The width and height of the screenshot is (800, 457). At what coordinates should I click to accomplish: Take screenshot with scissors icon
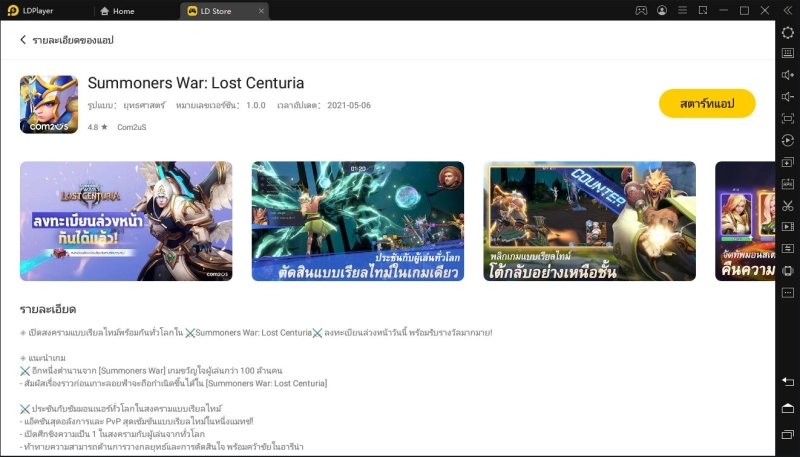point(788,206)
